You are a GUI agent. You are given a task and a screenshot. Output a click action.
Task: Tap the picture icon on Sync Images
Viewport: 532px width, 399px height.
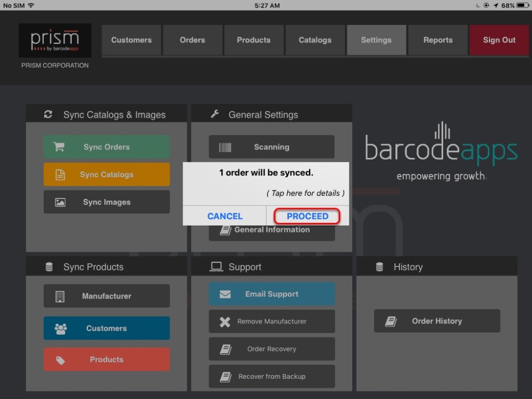pos(60,202)
